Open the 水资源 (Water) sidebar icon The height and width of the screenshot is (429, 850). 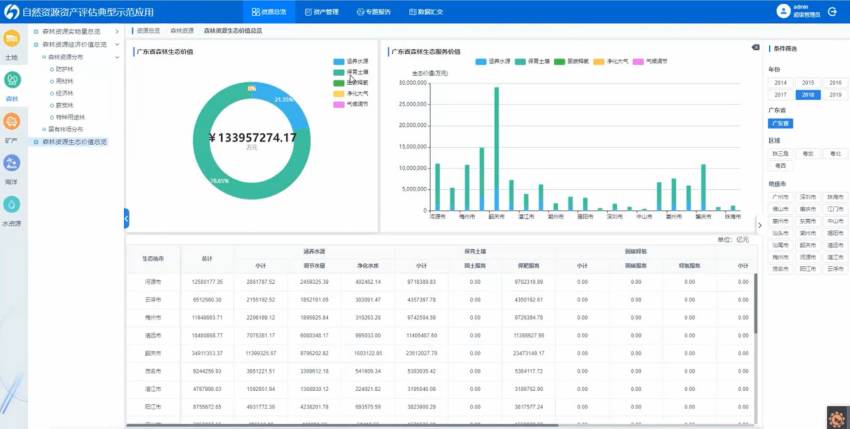11,206
